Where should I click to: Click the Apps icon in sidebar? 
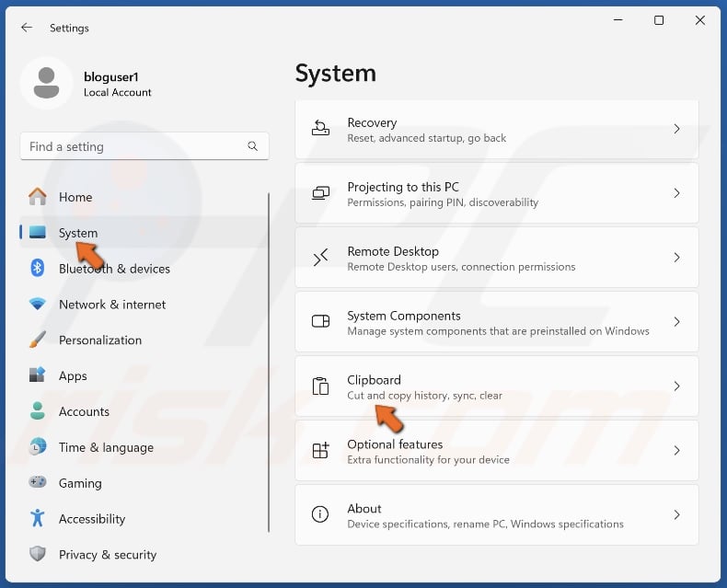click(38, 375)
